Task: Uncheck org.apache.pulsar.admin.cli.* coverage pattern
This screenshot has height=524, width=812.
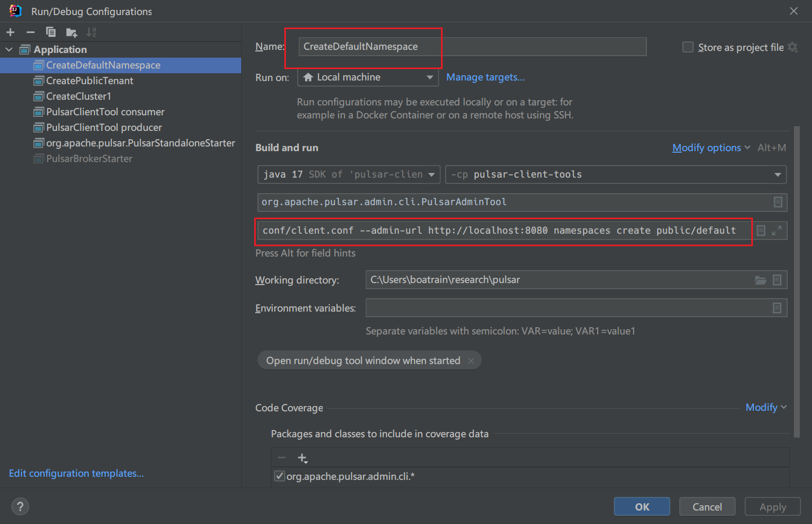Action: click(280, 476)
